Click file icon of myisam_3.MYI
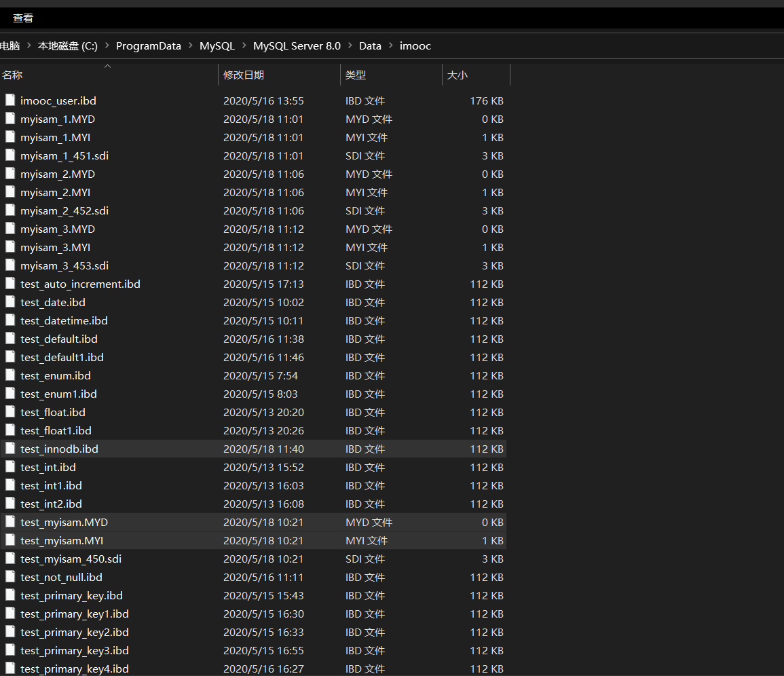 coord(10,247)
